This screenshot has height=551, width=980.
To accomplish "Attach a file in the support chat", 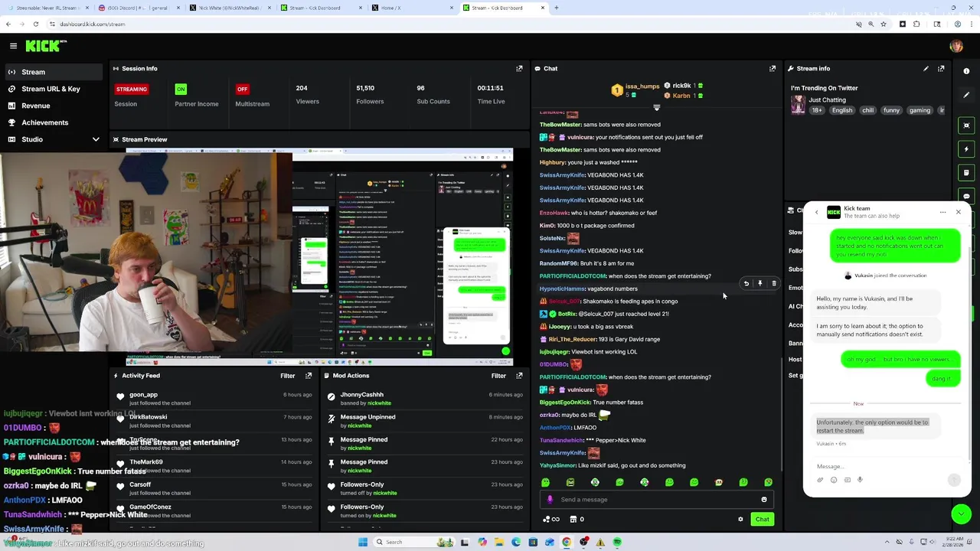I will point(820,480).
